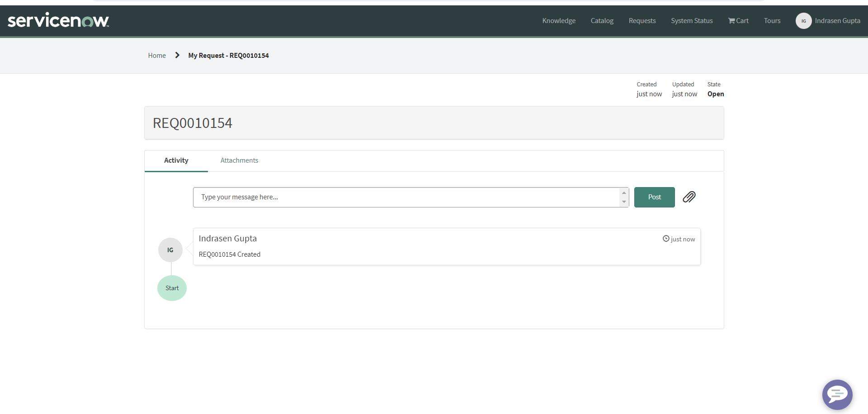Click the ServiceNow logo
The image size is (868, 414).
[x=58, y=21]
